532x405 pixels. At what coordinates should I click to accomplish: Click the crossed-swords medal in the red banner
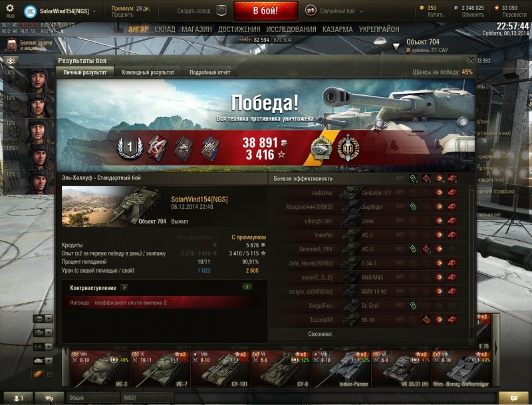pyautogui.click(x=348, y=148)
